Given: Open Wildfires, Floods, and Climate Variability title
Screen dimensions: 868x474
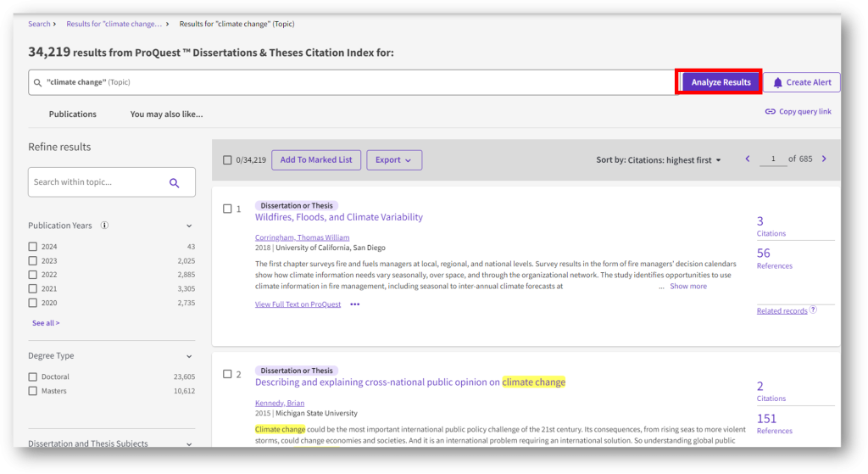Looking at the screenshot, I should [x=339, y=217].
